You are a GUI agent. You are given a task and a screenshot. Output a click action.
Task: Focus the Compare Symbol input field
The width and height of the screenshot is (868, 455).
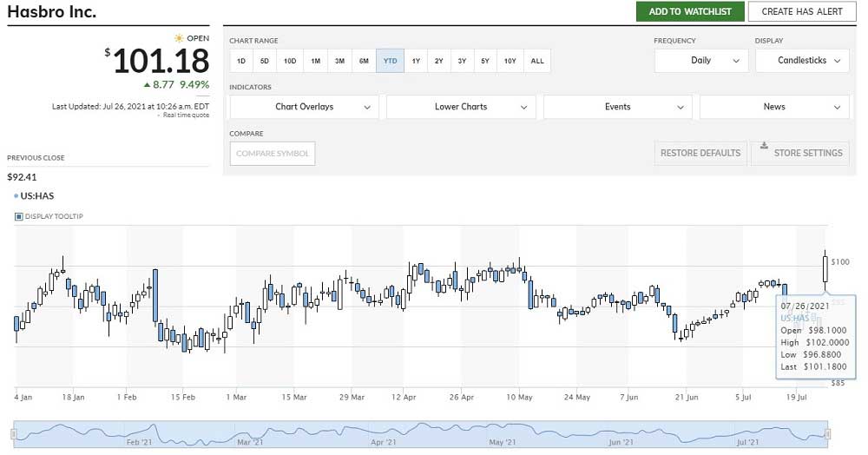(x=273, y=154)
